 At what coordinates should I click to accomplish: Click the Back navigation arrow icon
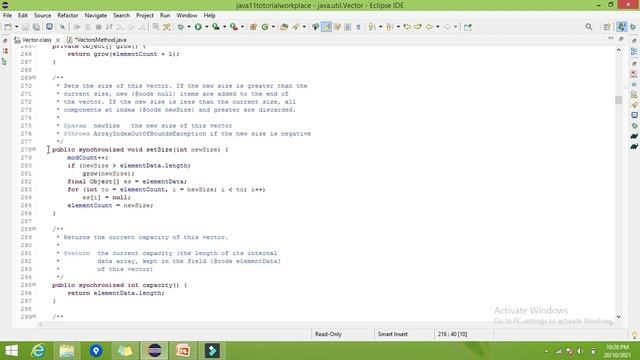tap(429, 27)
